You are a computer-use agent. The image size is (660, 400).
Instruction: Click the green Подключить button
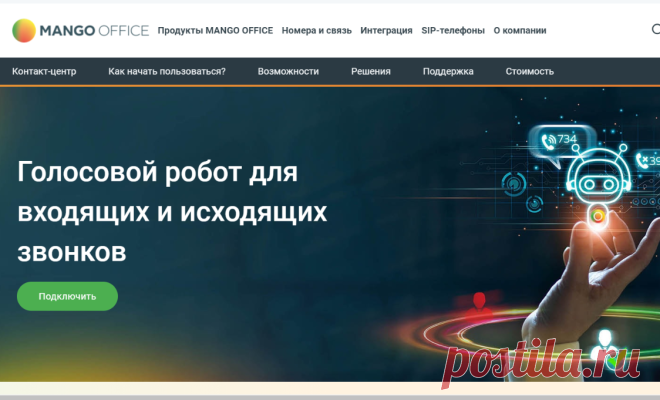point(67,296)
